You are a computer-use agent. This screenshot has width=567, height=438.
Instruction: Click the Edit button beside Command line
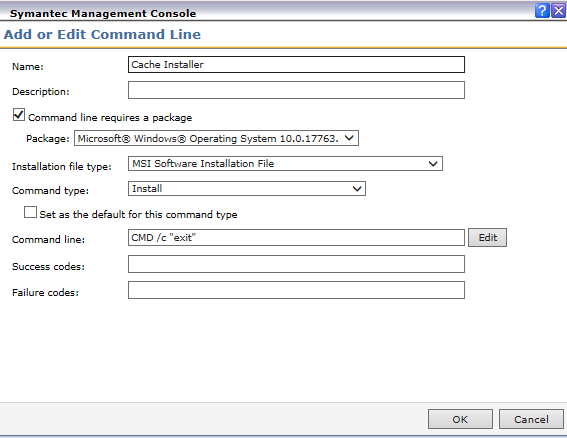coord(487,238)
